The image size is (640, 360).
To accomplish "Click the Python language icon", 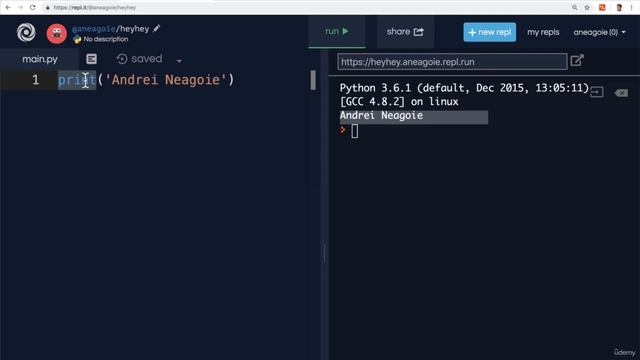I will pyautogui.click(x=77, y=39).
